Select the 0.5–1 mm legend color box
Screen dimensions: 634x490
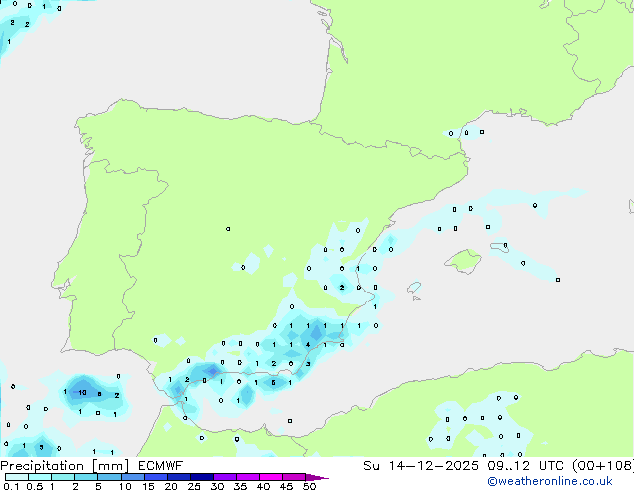(x=40, y=477)
